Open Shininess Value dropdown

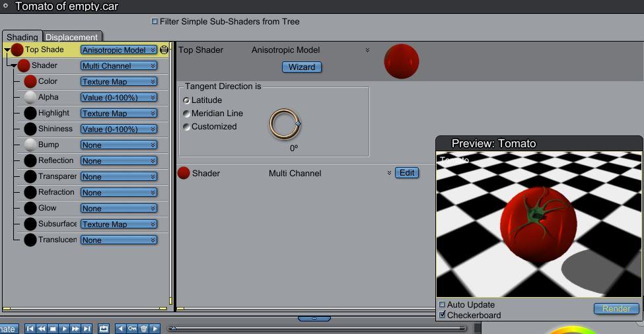(119, 129)
